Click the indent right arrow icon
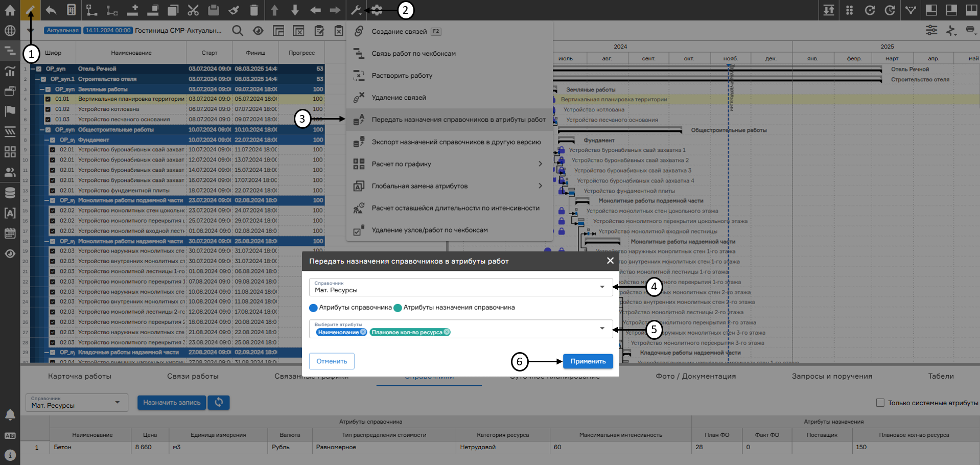This screenshot has width=980, height=465. click(335, 10)
